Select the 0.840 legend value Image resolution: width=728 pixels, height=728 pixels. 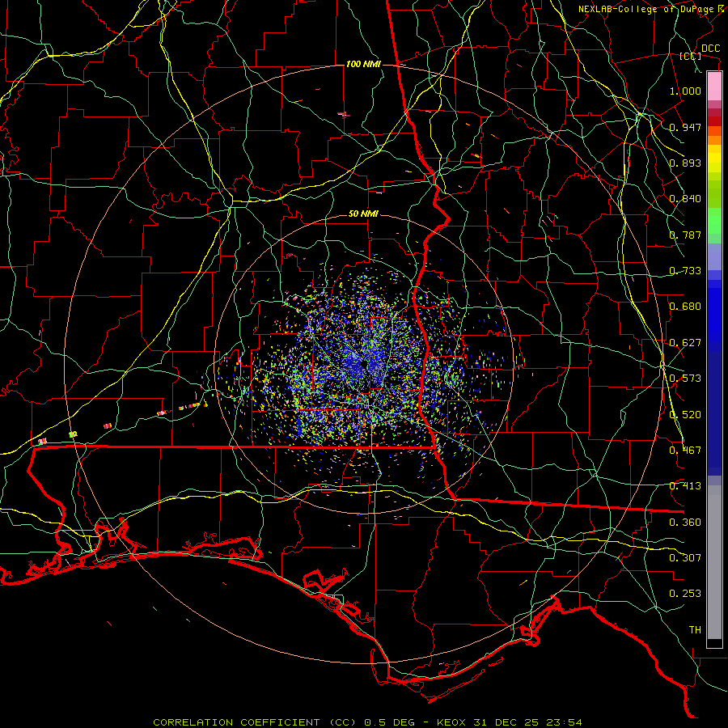click(685, 199)
